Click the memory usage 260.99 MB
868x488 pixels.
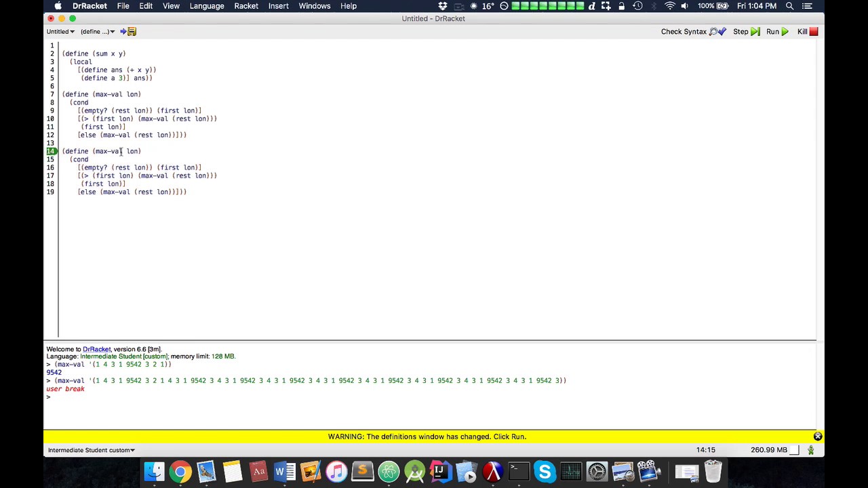769,450
